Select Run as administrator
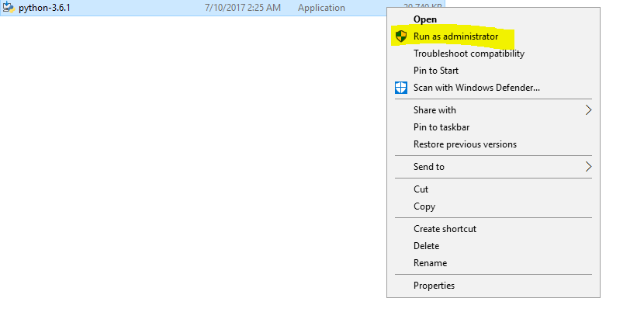The width and height of the screenshot is (644, 312). 456,36
